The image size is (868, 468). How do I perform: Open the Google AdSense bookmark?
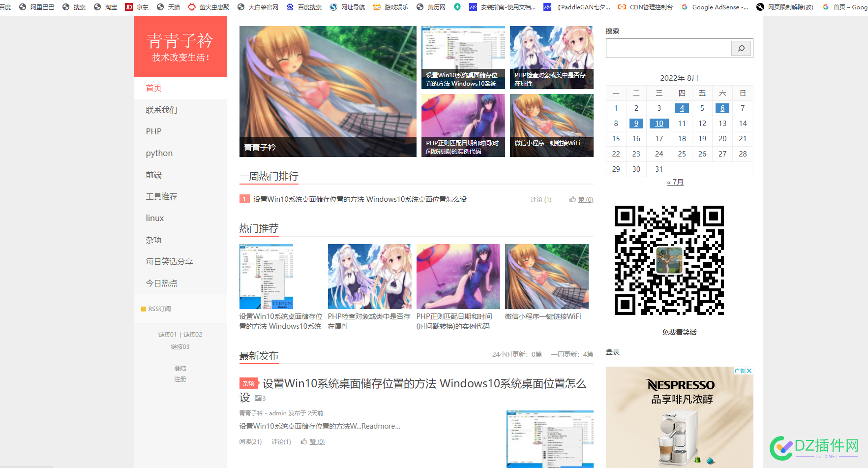click(715, 7)
